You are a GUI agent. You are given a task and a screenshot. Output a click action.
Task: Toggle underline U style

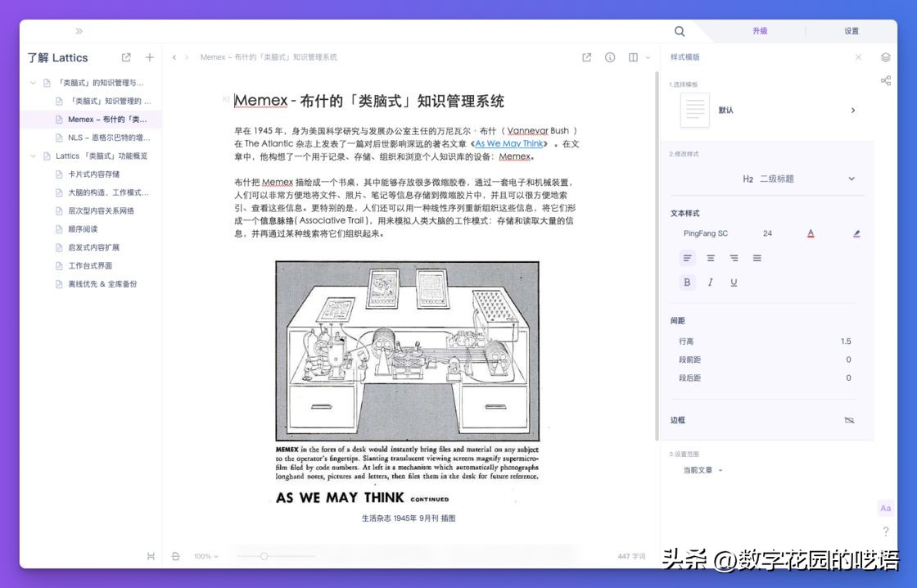[734, 283]
